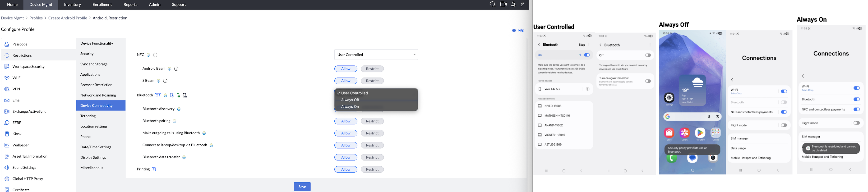This screenshot has width=868, height=192.
Task: Toggle Bluetooth switch in the Always On screen
Action: click(857, 99)
